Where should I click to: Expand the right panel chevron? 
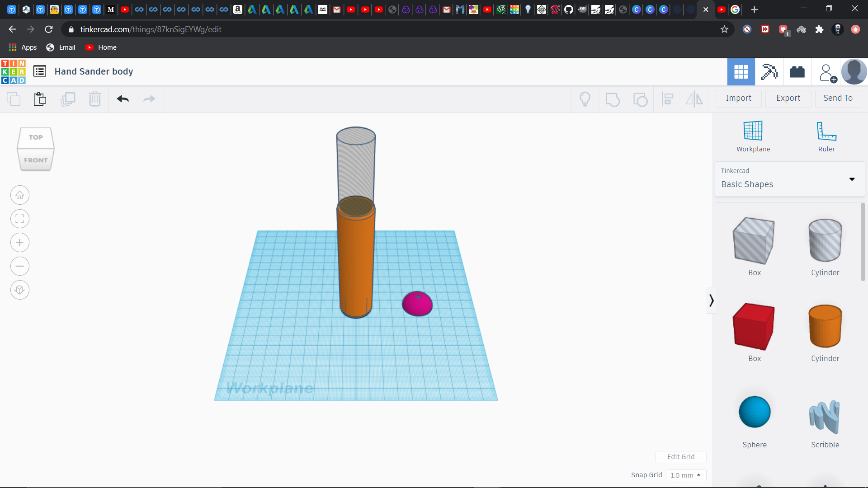pyautogui.click(x=711, y=301)
